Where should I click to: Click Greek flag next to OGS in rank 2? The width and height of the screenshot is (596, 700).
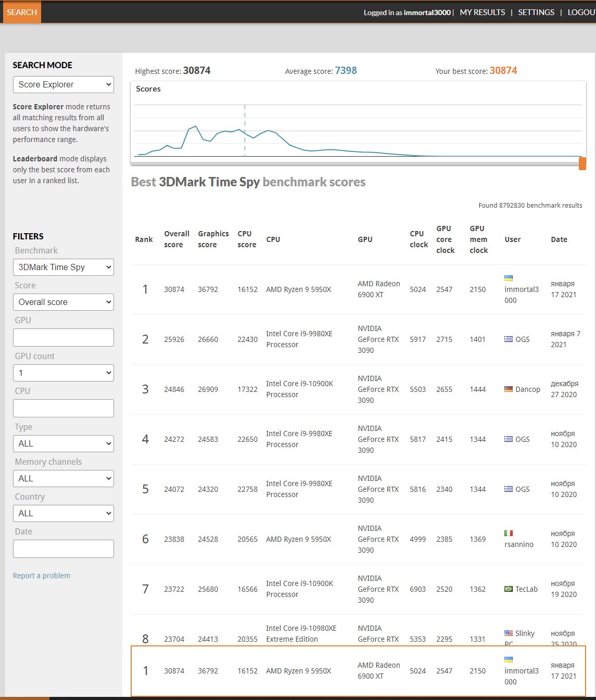coord(509,339)
